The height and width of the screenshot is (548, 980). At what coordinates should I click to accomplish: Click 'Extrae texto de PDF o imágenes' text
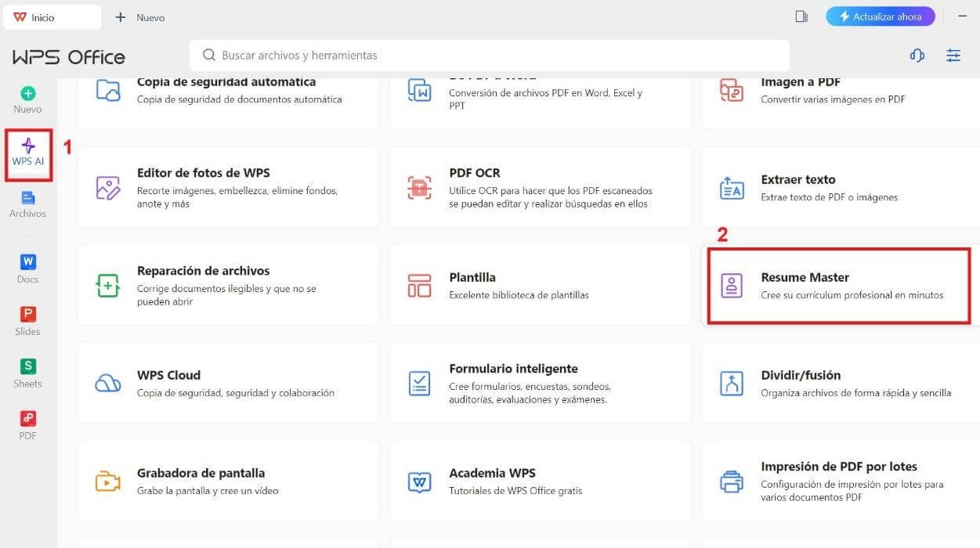(x=830, y=197)
